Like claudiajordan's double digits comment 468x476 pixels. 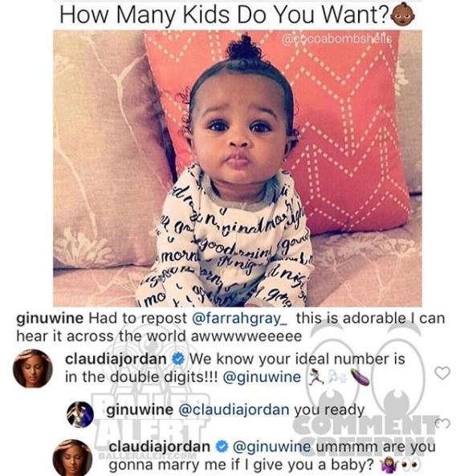[x=442, y=372]
